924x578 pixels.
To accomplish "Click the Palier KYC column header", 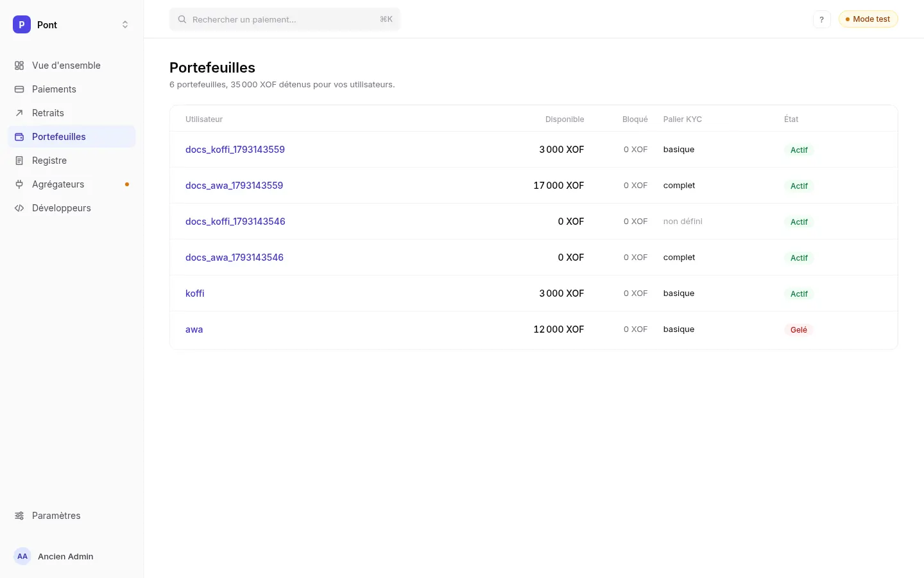I will pos(683,119).
